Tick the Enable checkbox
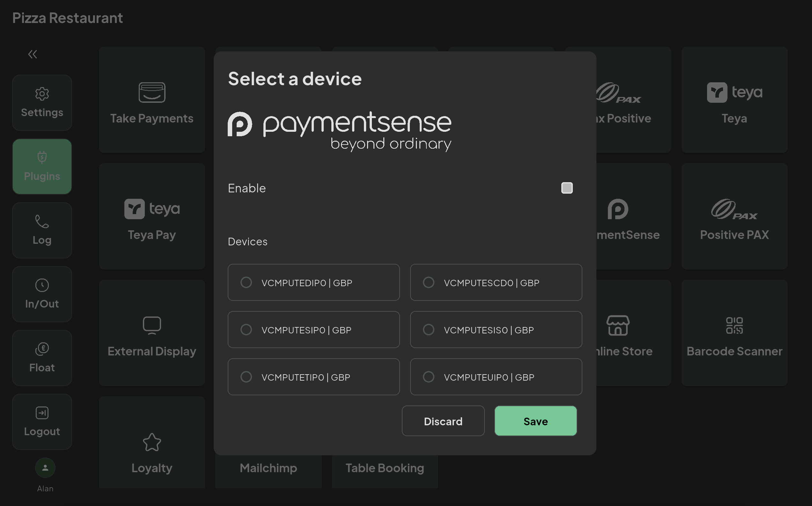This screenshot has height=506, width=812. pyautogui.click(x=567, y=188)
